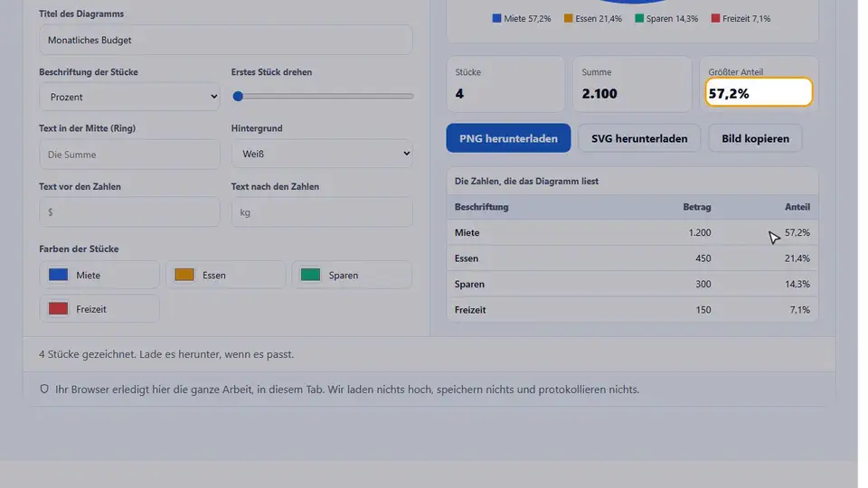
Task: Click the 'Freizeit' row label in table
Action: click(x=470, y=310)
